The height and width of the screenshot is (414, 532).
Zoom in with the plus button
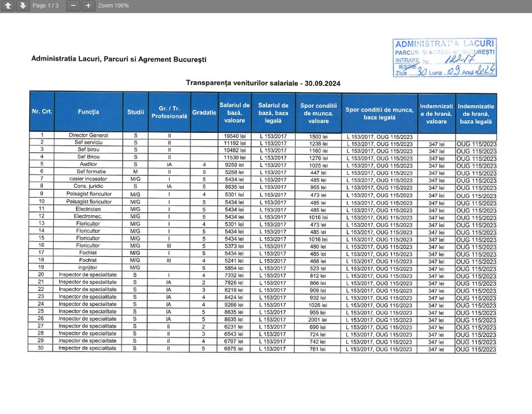point(88,6)
